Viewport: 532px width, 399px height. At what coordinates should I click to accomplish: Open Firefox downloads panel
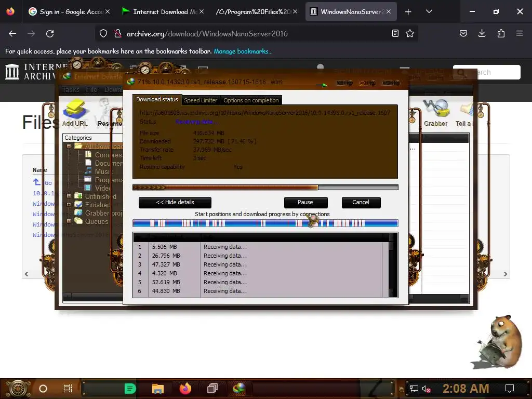[482, 33]
